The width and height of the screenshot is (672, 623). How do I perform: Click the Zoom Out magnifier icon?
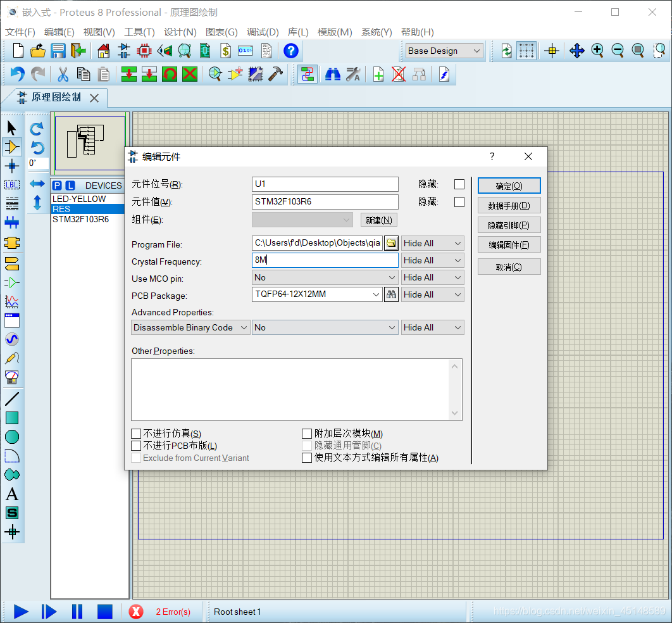618,51
